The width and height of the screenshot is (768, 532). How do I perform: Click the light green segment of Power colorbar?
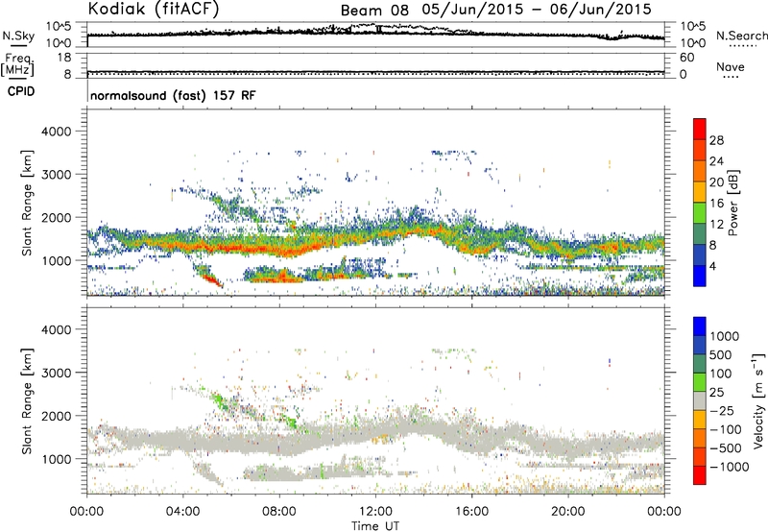(x=700, y=213)
